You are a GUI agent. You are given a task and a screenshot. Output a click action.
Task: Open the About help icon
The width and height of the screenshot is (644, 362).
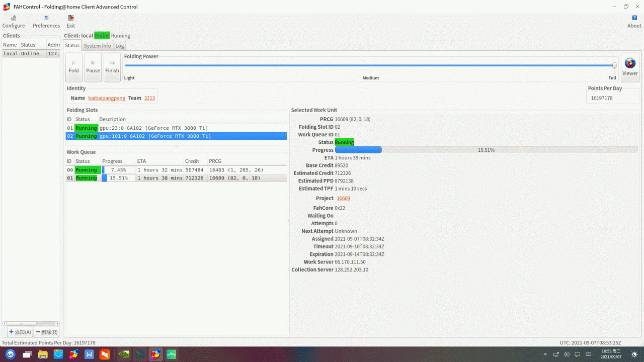click(634, 22)
